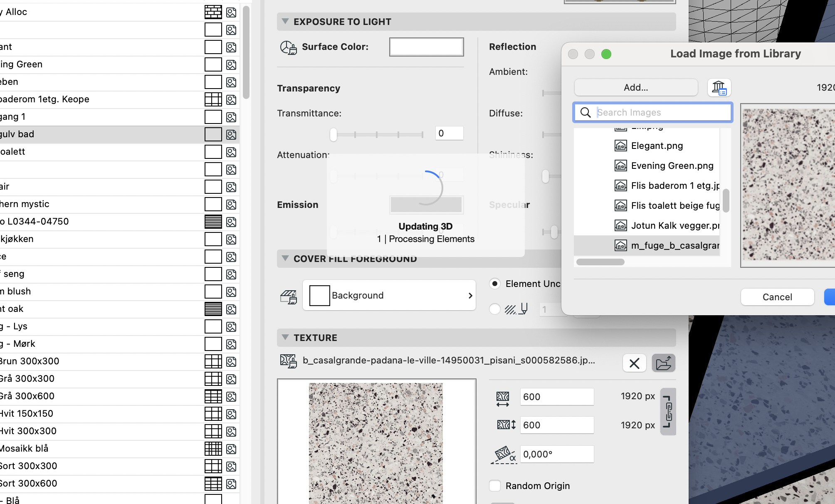Toggle the texture size proportion chain lock
This screenshot has height=504, width=835.
668,411
